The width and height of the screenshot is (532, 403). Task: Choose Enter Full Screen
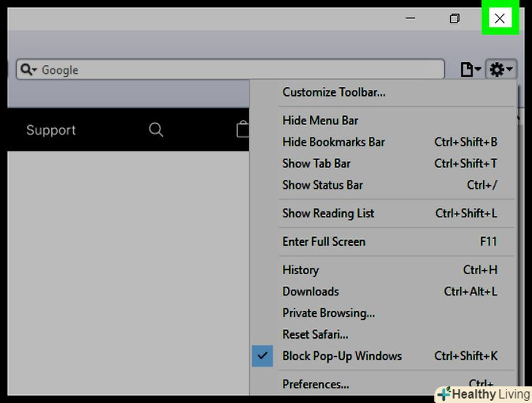(324, 241)
